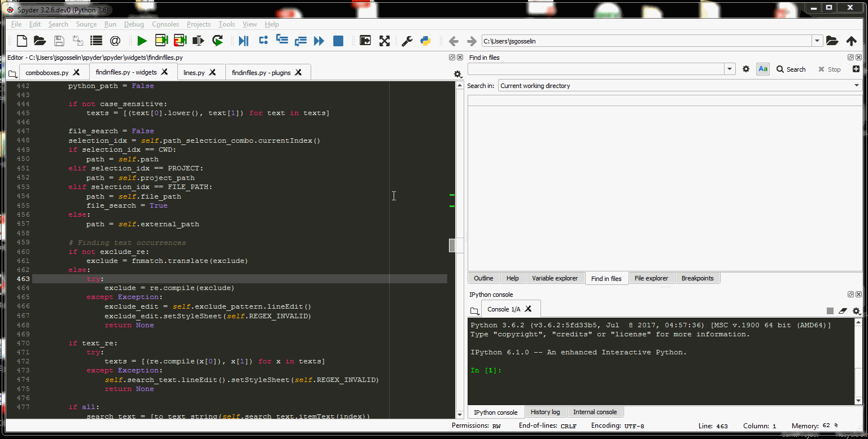The width and height of the screenshot is (868, 439).
Task: Open the search text history dropdown
Action: point(730,69)
